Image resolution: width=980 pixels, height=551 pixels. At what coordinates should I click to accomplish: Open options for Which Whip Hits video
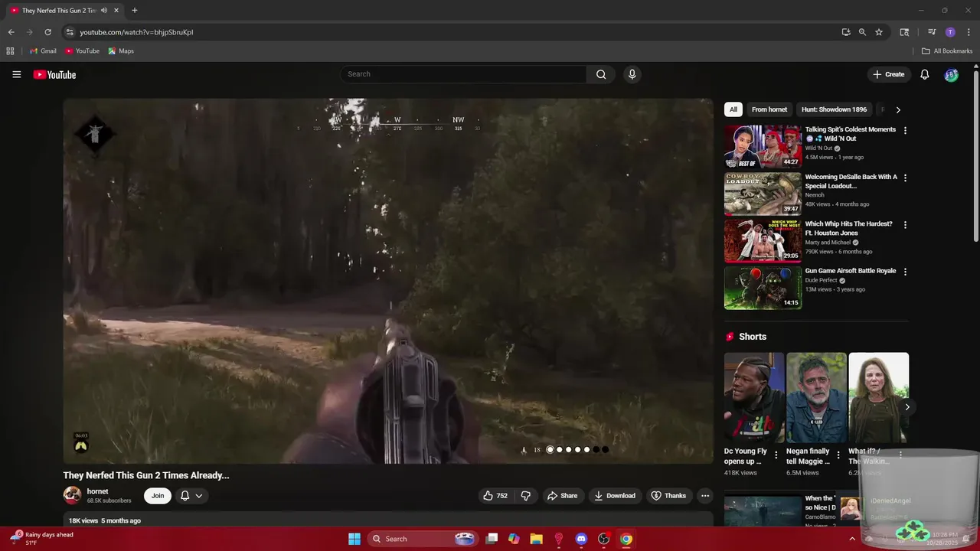905,225
